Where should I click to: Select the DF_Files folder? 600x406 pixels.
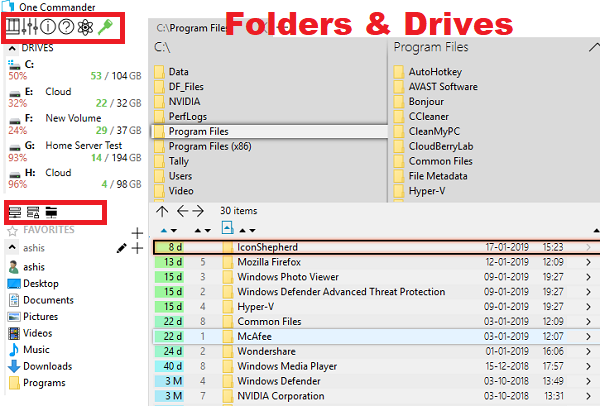(179, 86)
